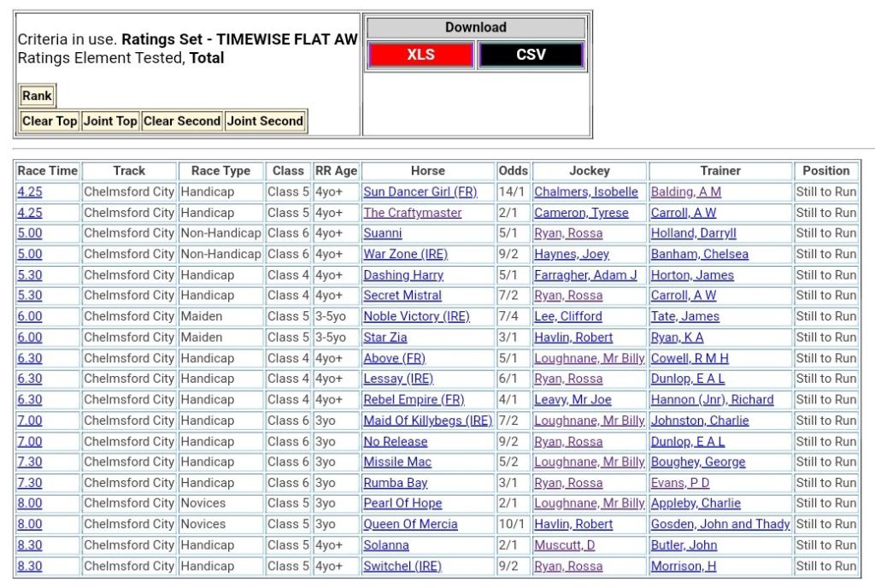Image resolution: width=875 pixels, height=588 pixels.
Task: Open jockey Muscutt, D profile
Action: pyautogui.click(x=564, y=545)
